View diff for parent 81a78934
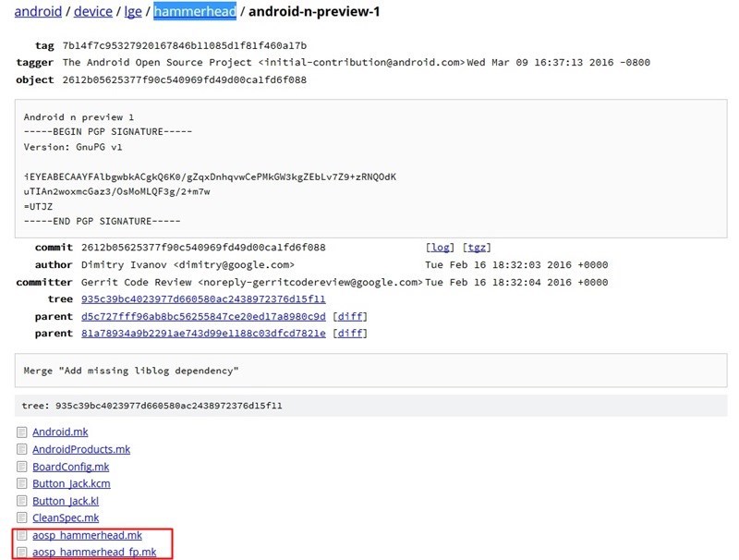 350,334
